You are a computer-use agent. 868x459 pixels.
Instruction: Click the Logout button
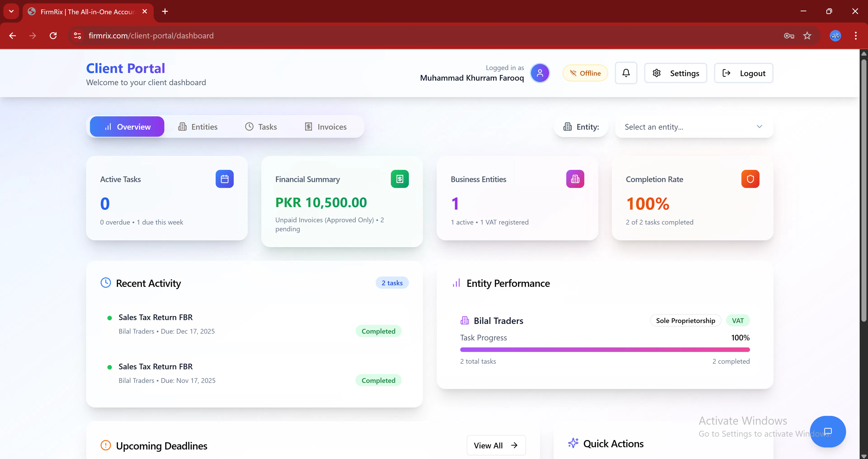coord(744,73)
